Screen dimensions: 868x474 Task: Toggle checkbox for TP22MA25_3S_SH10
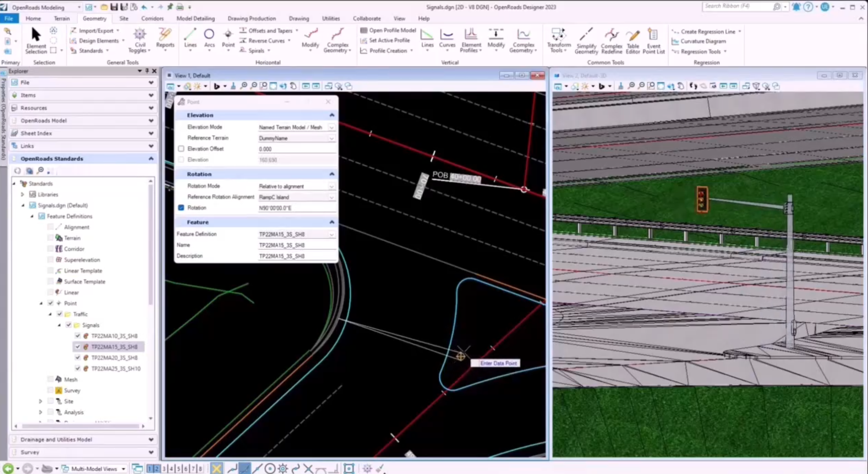tap(78, 369)
